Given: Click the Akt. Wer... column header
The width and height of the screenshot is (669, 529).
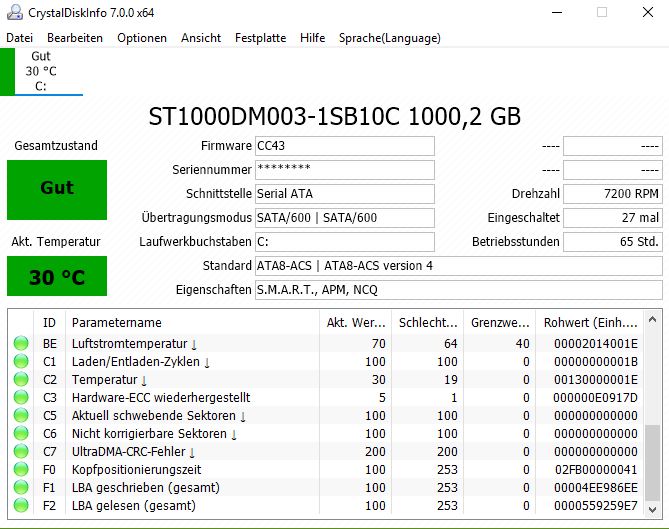Looking at the screenshot, I should 355,323.
